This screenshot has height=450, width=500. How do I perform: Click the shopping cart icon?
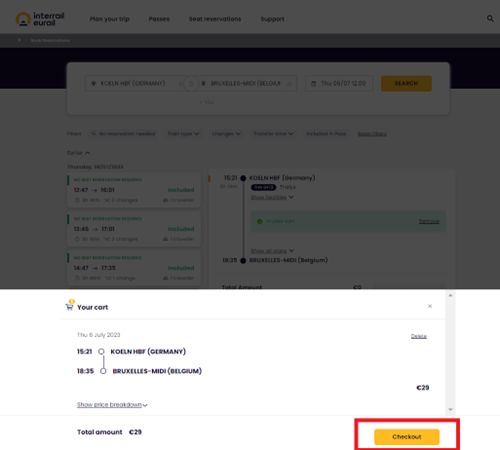(x=69, y=306)
